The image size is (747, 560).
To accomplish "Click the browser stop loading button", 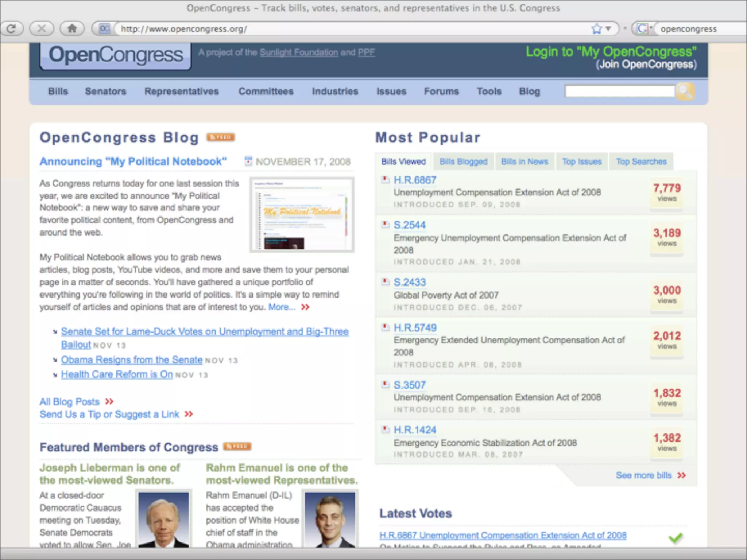I will (x=42, y=28).
